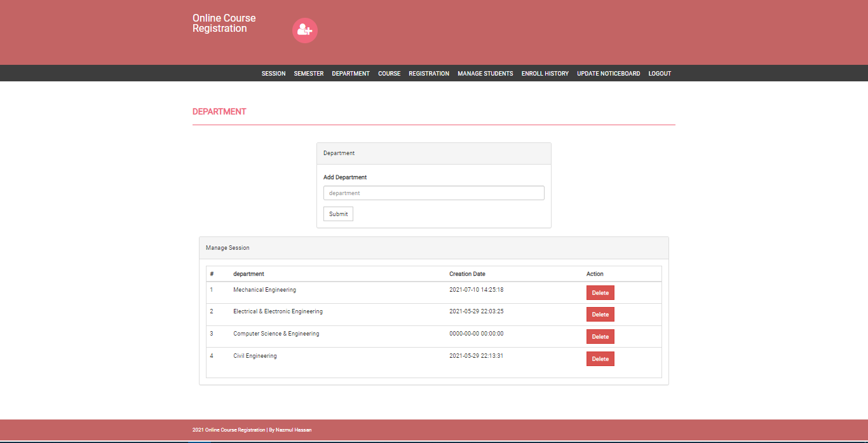Click the Add Department label
Image resolution: width=868 pixels, height=443 pixels.
click(345, 177)
